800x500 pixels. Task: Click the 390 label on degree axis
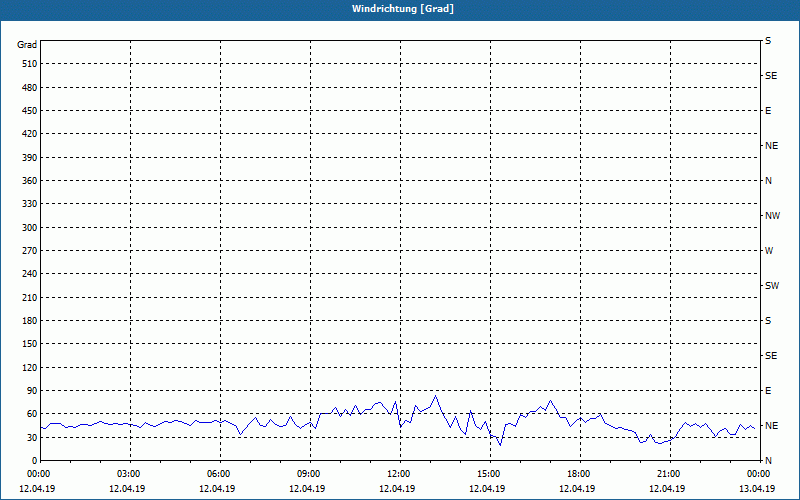click(28, 157)
